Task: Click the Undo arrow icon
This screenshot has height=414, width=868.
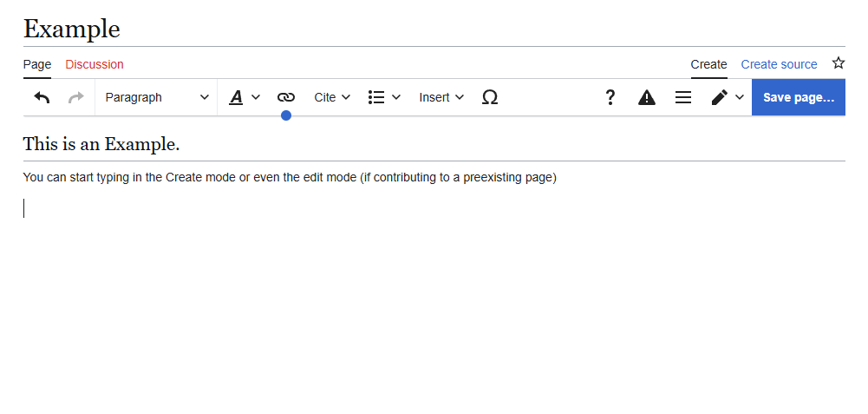Action: click(42, 97)
